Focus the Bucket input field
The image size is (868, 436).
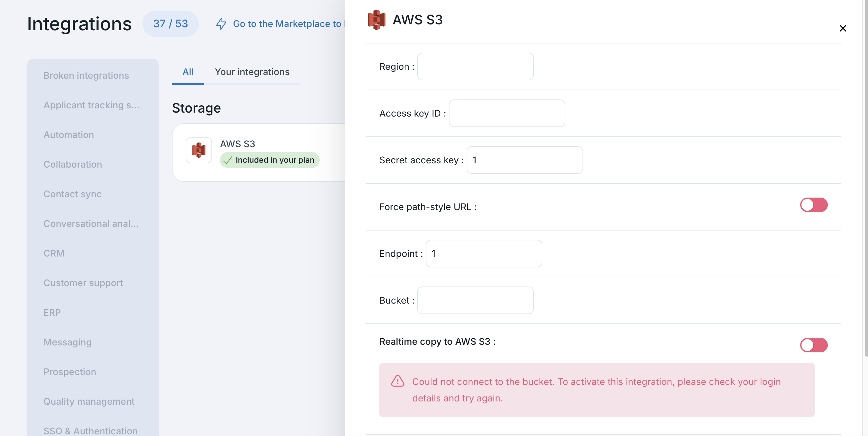tap(475, 301)
